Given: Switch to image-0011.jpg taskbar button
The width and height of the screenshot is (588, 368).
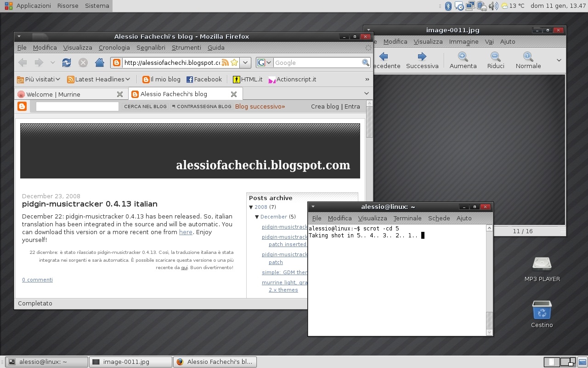Looking at the screenshot, I should [130, 362].
